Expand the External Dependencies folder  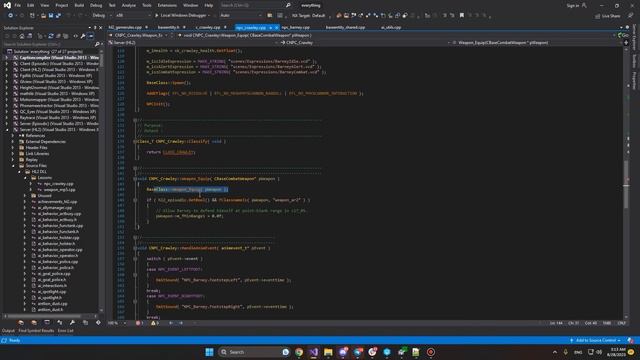(x=13, y=142)
